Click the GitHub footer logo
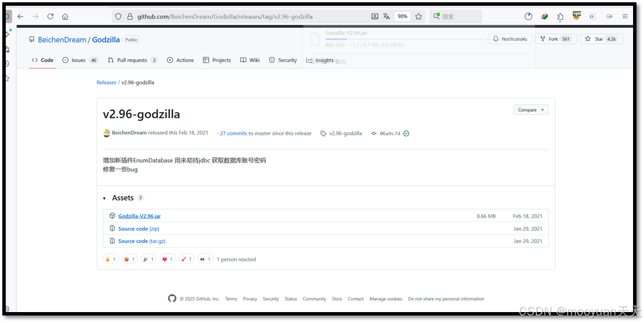Screen dimensions: 644x323 coord(172,298)
